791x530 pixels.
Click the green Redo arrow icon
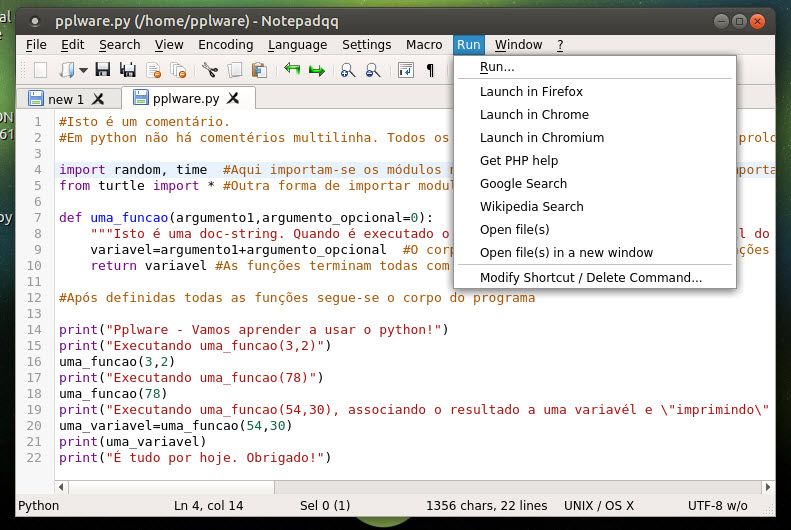317,70
